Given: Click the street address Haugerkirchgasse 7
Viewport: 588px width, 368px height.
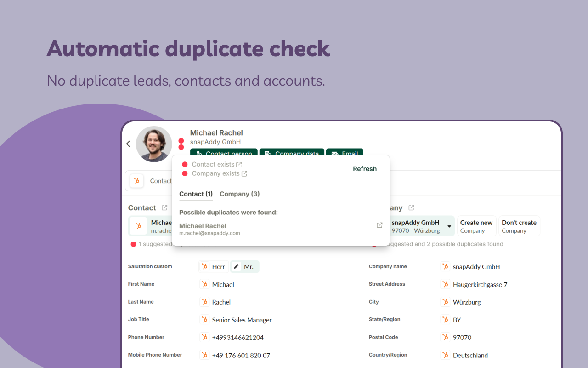Looking at the screenshot, I should point(480,285).
